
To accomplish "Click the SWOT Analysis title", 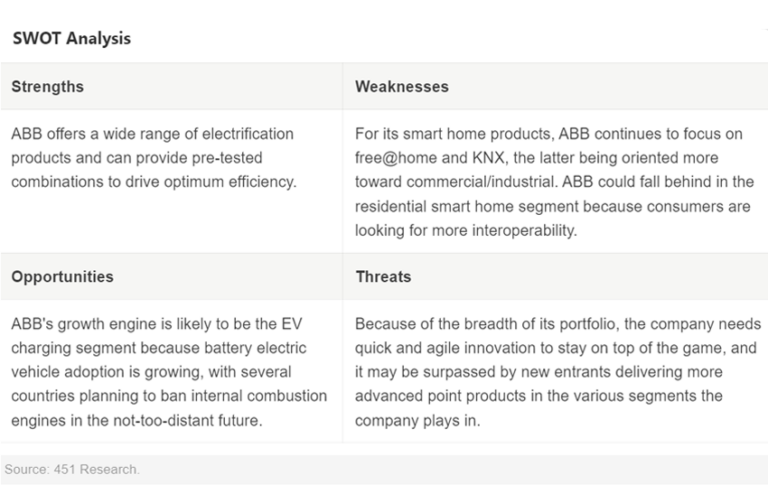I will pos(71,39).
